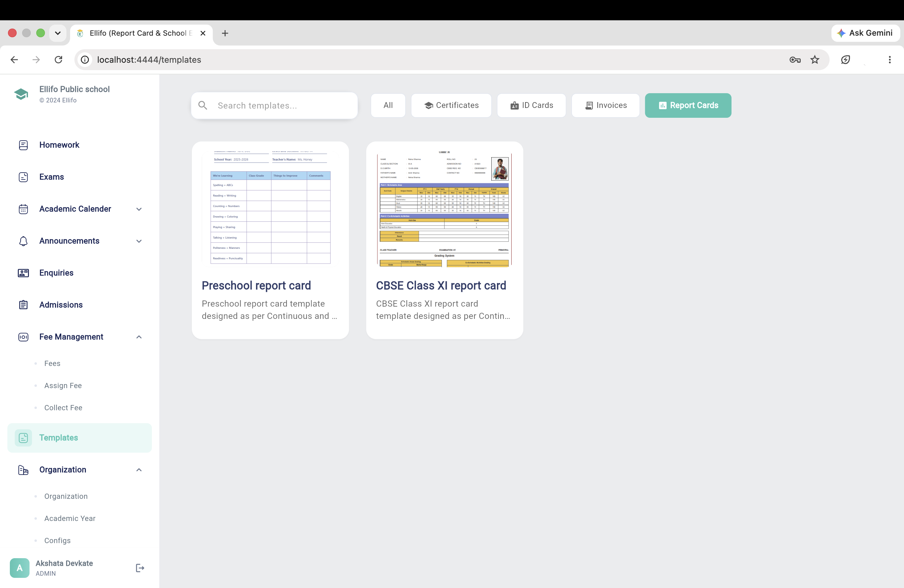Click the site info icon beside the URL
Image resolution: width=904 pixels, height=588 pixels.
pyautogui.click(x=85, y=60)
